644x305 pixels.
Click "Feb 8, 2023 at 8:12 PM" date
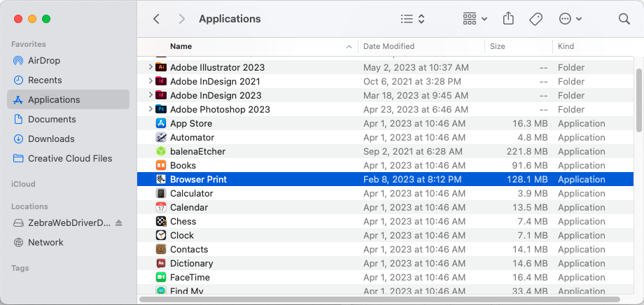pos(412,179)
